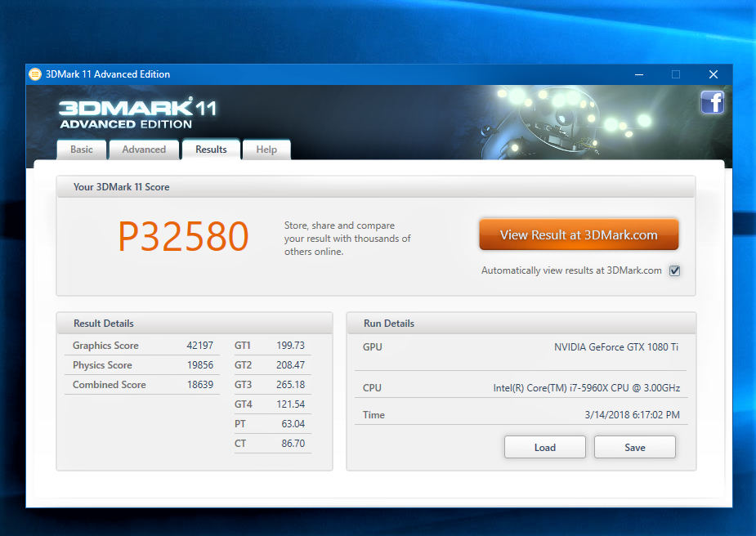The image size is (756, 536).
Task: Click the window title 3DMark 11 Advanced Edition
Action: pos(108,74)
